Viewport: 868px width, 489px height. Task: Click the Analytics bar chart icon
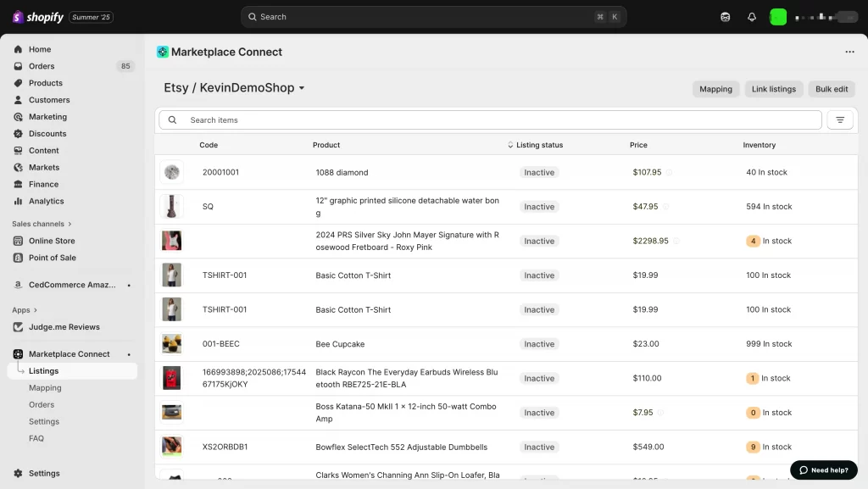point(19,202)
